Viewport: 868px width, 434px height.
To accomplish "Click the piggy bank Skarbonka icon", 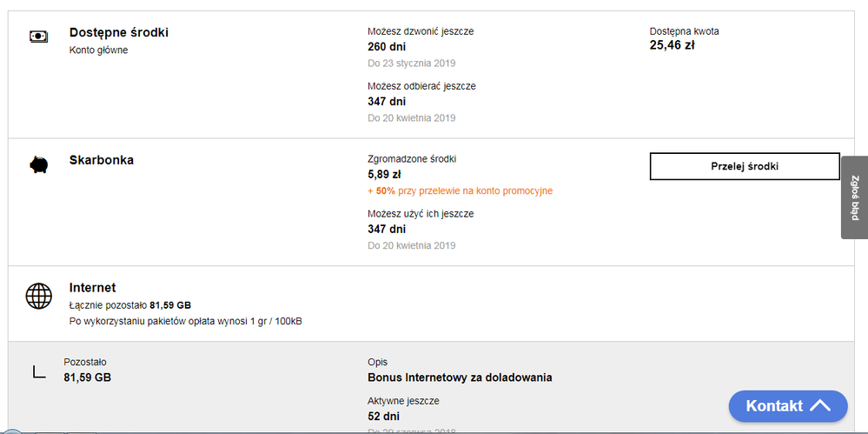I will [x=38, y=164].
